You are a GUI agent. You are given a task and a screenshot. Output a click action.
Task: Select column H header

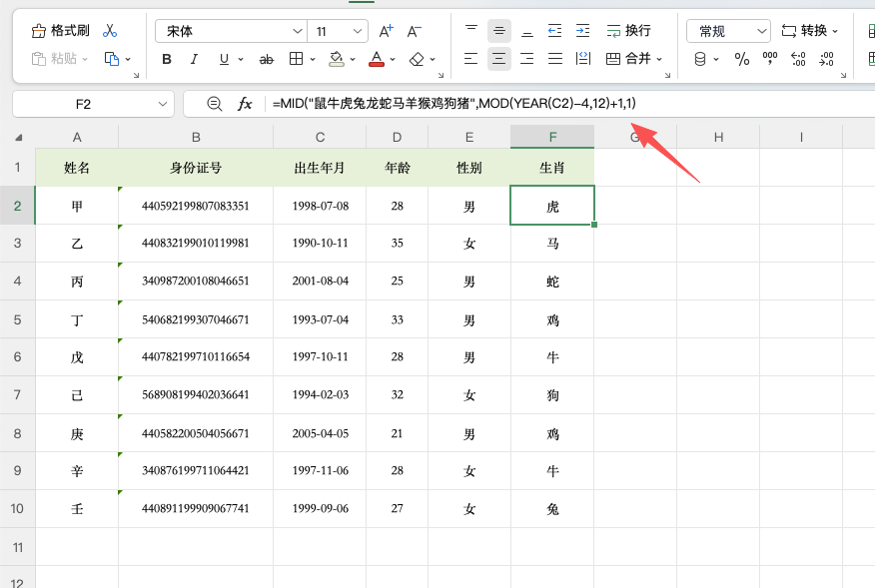(x=718, y=137)
